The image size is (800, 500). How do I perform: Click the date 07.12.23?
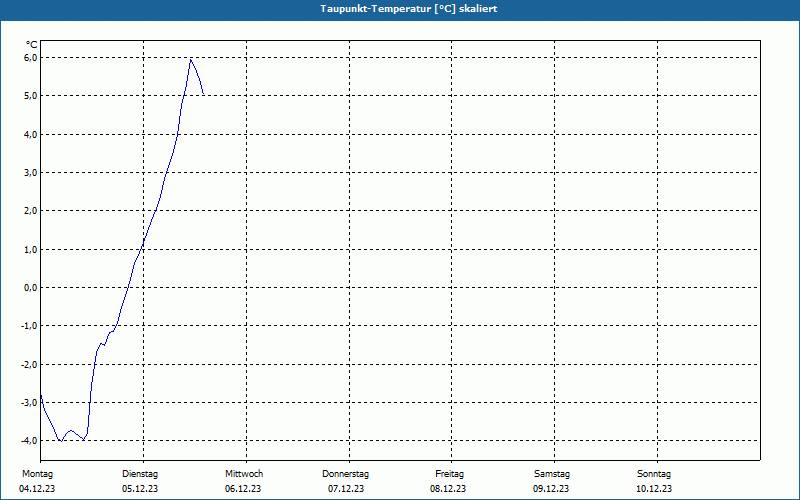(346, 489)
